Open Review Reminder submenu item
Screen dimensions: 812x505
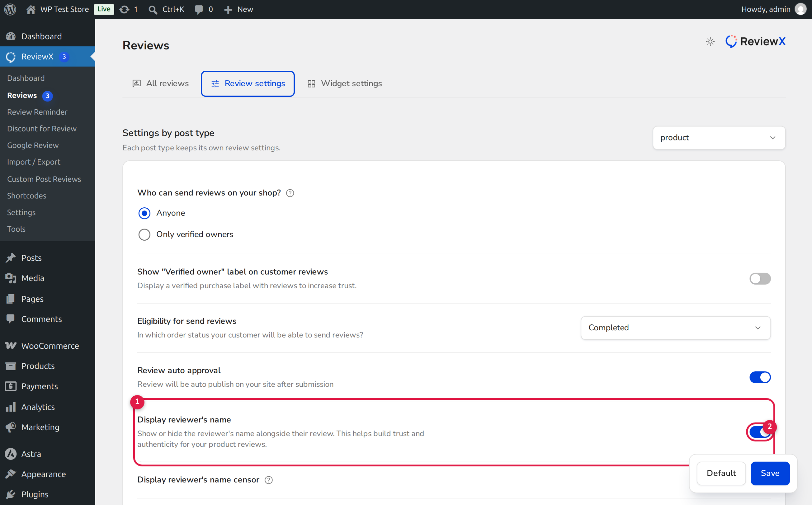pyautogui.click(x=37, y=112)
